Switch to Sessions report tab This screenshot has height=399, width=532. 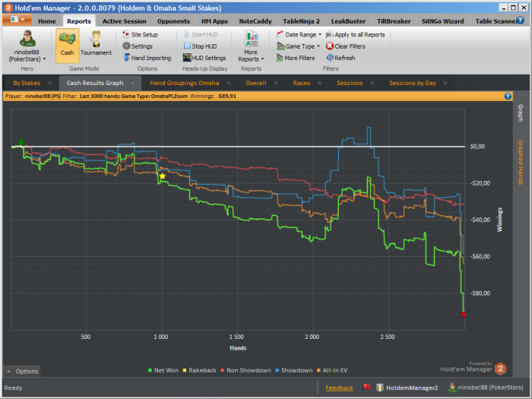point(350,83)
